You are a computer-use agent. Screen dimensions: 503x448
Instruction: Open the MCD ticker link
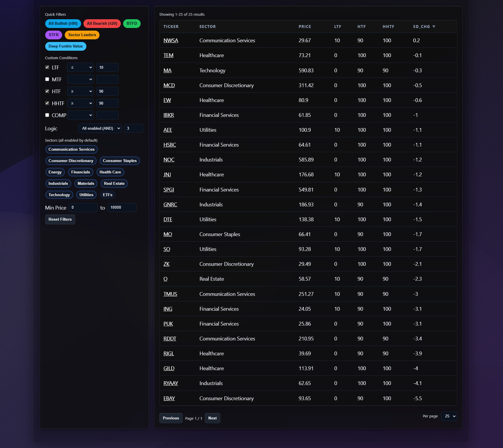point(169,85)
